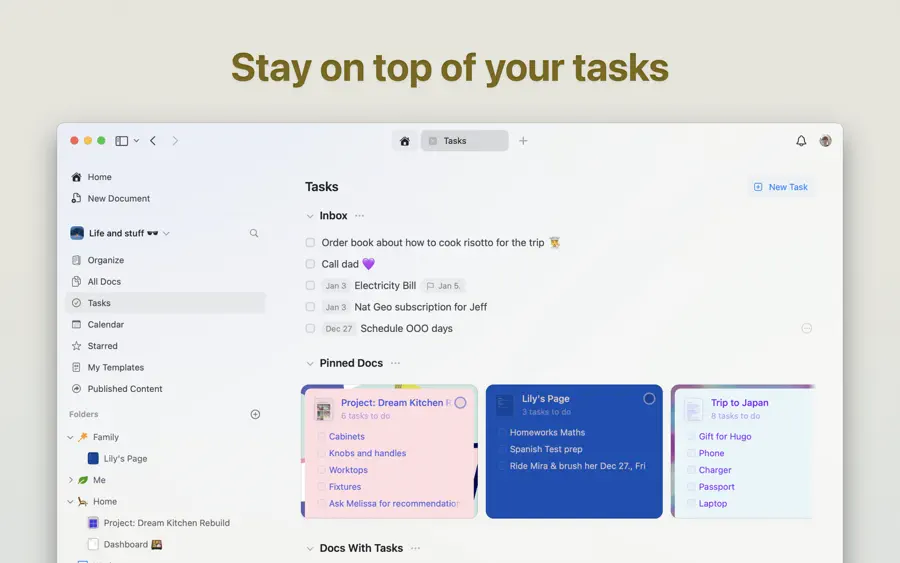Screen dimensions: 900x563
Task: Open Dashboard document in sidebar
Action: (x=126, y=545)
